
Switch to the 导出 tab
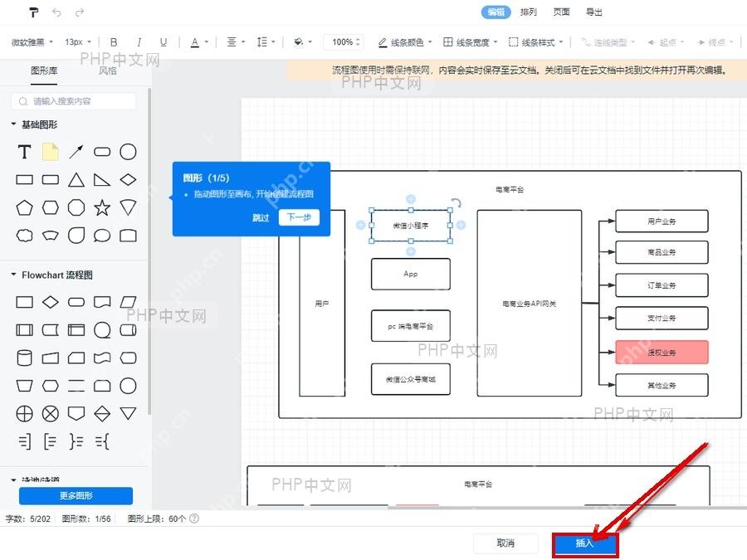pyautogui.click(x=593, y=12)
